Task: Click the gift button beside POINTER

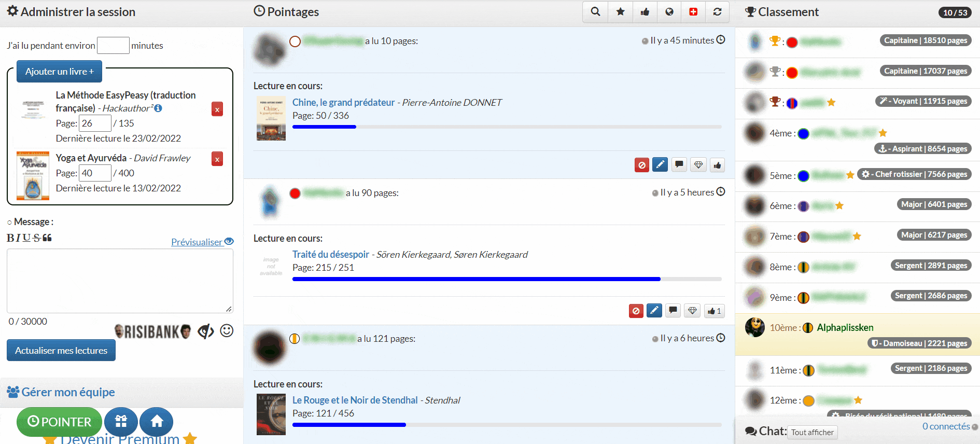Action: point(121,422)
